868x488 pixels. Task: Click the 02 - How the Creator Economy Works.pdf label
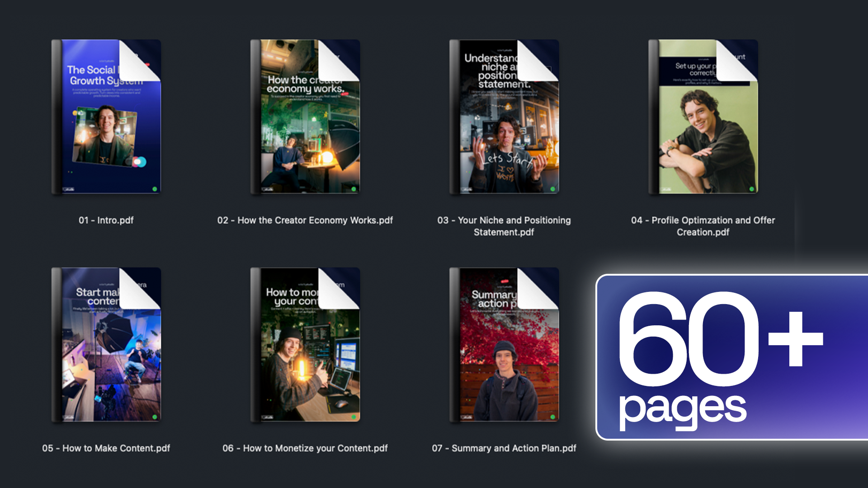pos(305,221)
